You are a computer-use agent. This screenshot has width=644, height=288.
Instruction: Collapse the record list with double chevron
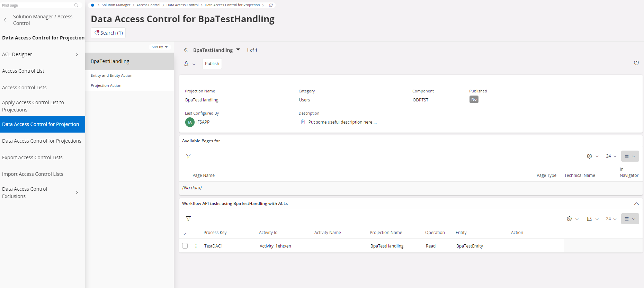point(186,50)
